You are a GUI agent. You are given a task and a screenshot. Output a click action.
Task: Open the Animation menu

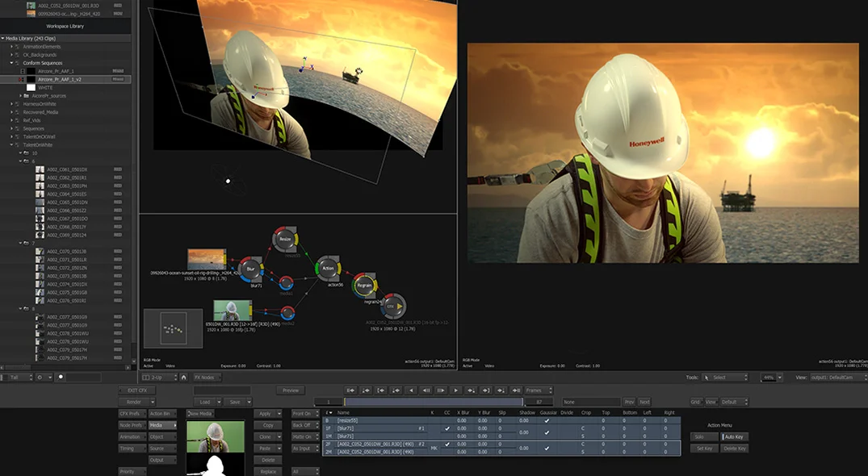(x=132, y=436)
